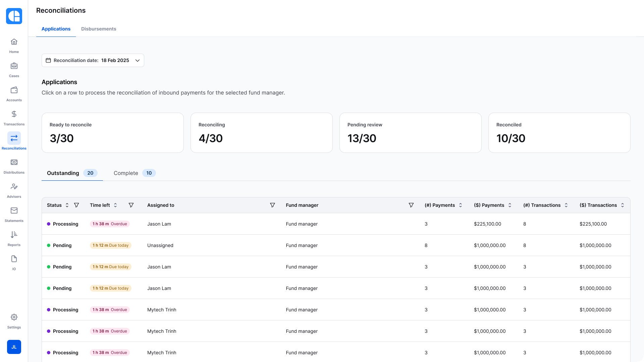
Task: Open the Reconciliation date dropdown
Action: (x=93, y=60)
